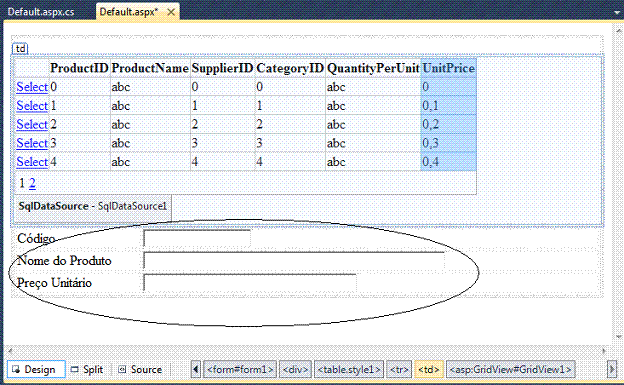
Task: Click tag navigator left arrow button
Action: [195, 369]
